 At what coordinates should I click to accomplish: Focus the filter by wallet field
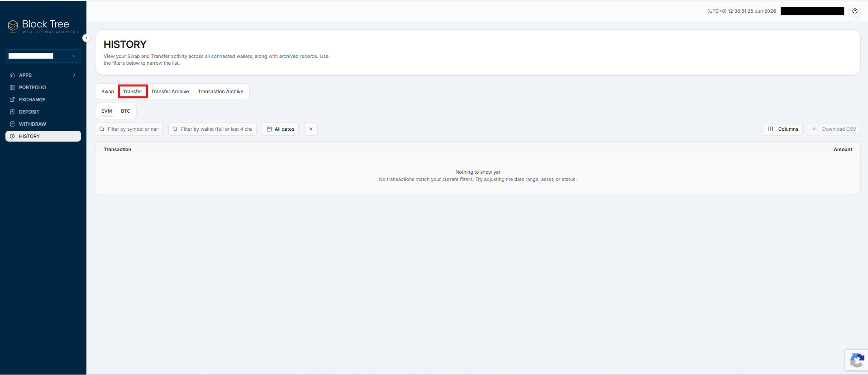pos(213,129)
